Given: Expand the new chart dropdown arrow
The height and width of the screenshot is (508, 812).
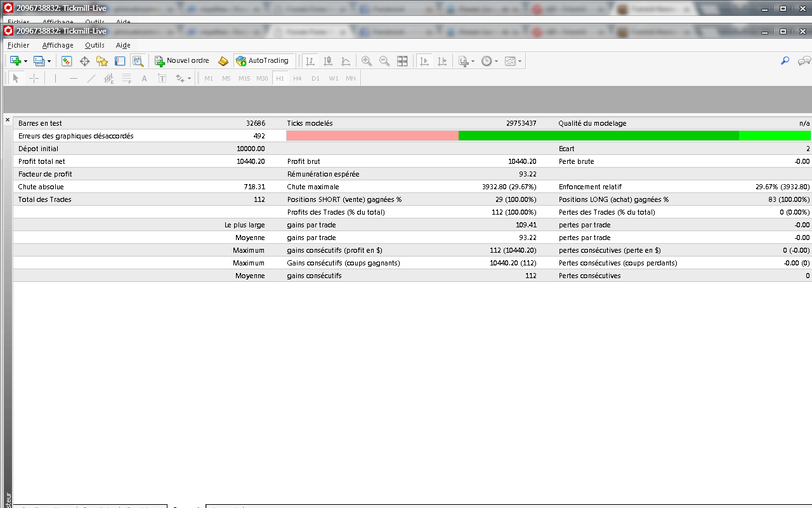Looking at the screenshot, I should (26, 62).
